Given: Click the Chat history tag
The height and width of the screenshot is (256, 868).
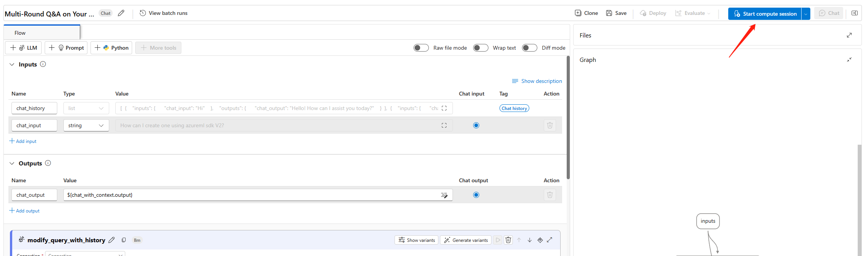Looking at the screenshot, I should [514, 108].
